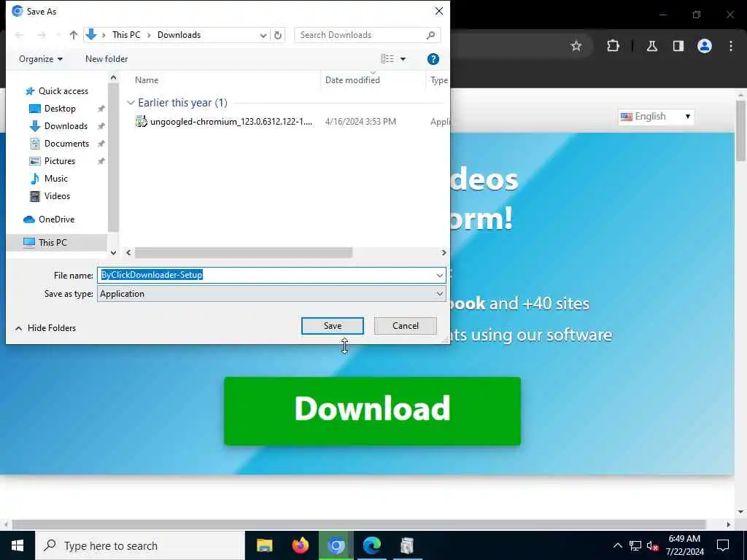Click the muted volume tray icon
This screenshot has height=560, width=747.
click(x=652, y=545)
